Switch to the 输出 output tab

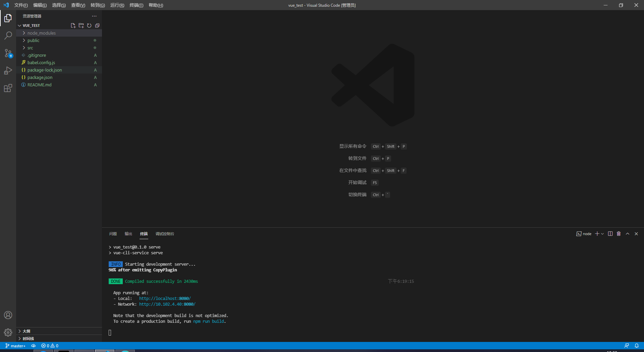(x=128, y=234)
